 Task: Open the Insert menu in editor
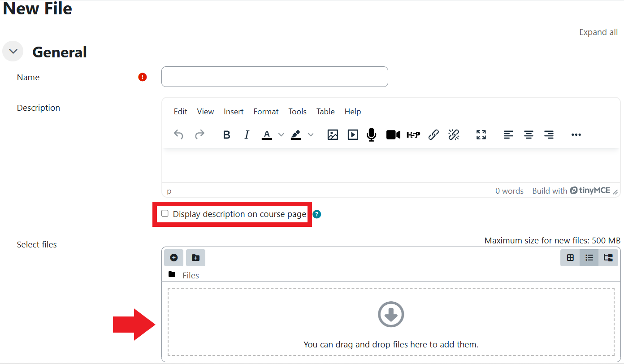click(234, 112)
